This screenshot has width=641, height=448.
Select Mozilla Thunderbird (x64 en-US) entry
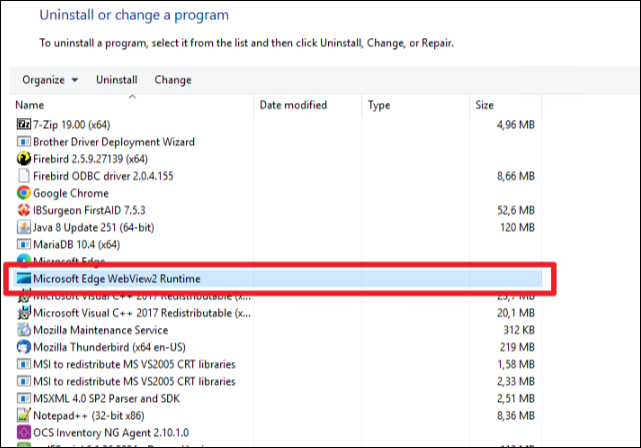277,347
